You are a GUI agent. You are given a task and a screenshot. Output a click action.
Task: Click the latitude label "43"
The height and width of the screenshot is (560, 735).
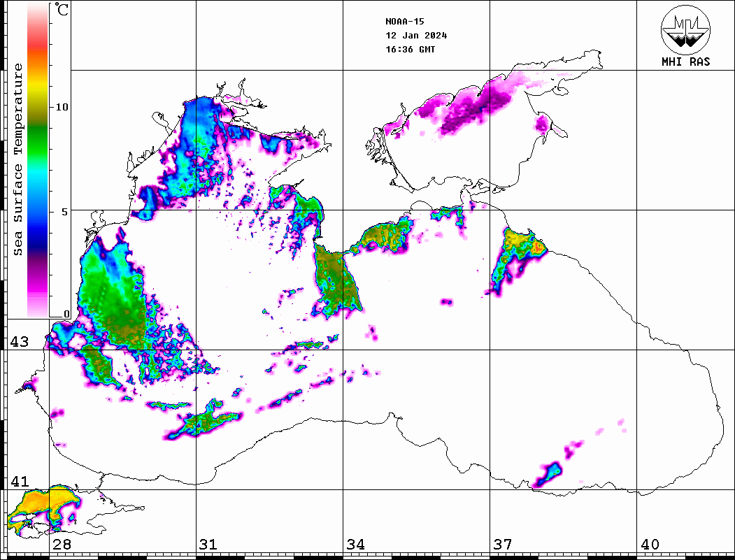[x=19, y=342]
